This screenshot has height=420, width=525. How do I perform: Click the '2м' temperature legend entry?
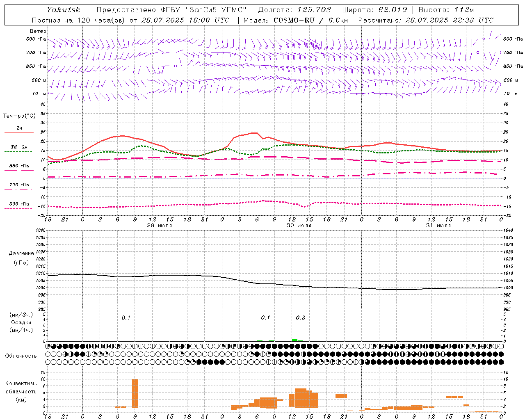[19, 128]
